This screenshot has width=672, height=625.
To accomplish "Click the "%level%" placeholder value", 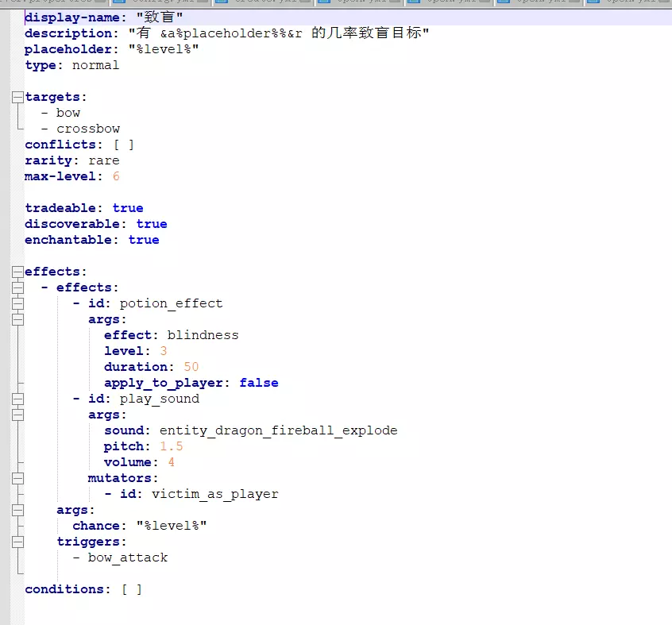I will (x=164, y=49).
